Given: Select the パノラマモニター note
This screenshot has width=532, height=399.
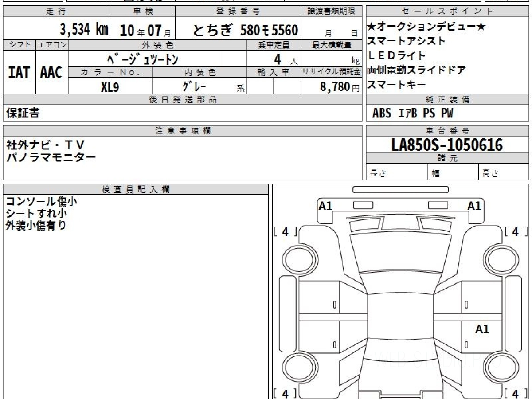Looking at the screenshot, I should pos(51,156).
